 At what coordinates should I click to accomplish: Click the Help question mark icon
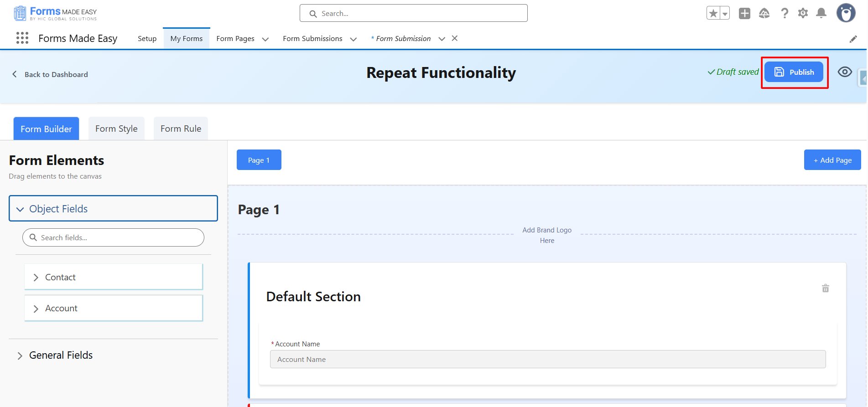click(x=784, y=13)
